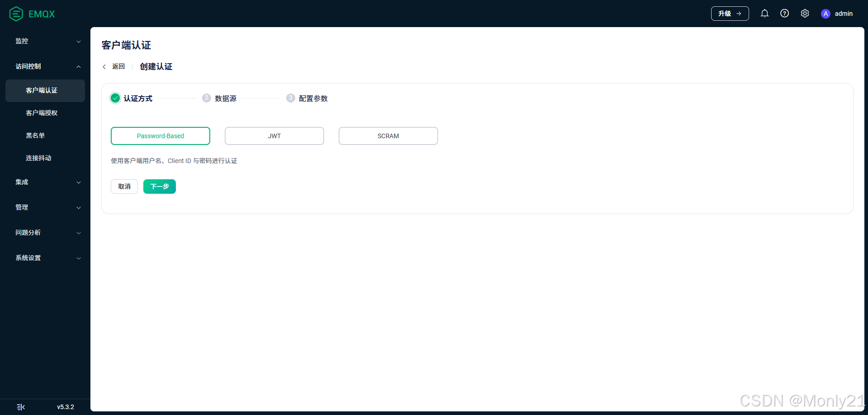Click the back arrow next to 返回
Viewport: 868px width, 415px height.
[104, 67]
